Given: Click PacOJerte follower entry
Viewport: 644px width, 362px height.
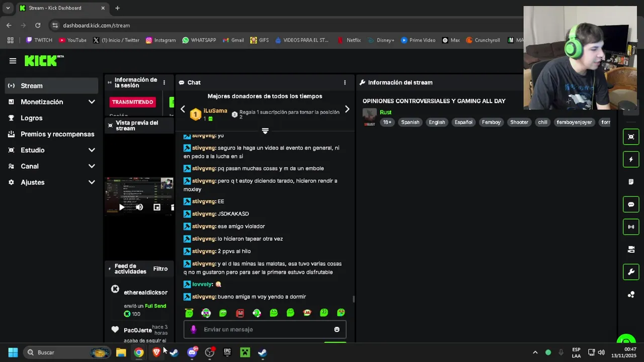Looking at the screenshot, I should 137,330.
